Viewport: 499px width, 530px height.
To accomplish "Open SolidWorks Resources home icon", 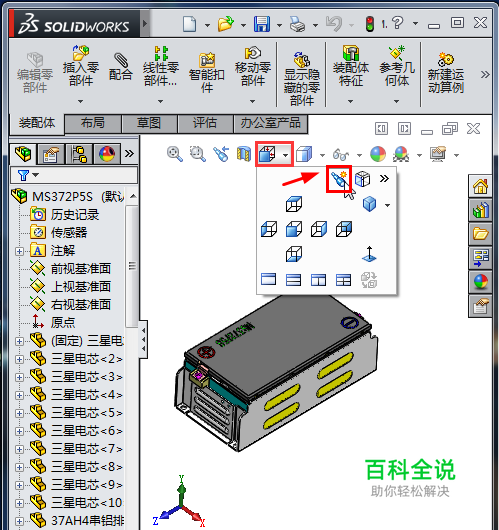I will (480, 186).
